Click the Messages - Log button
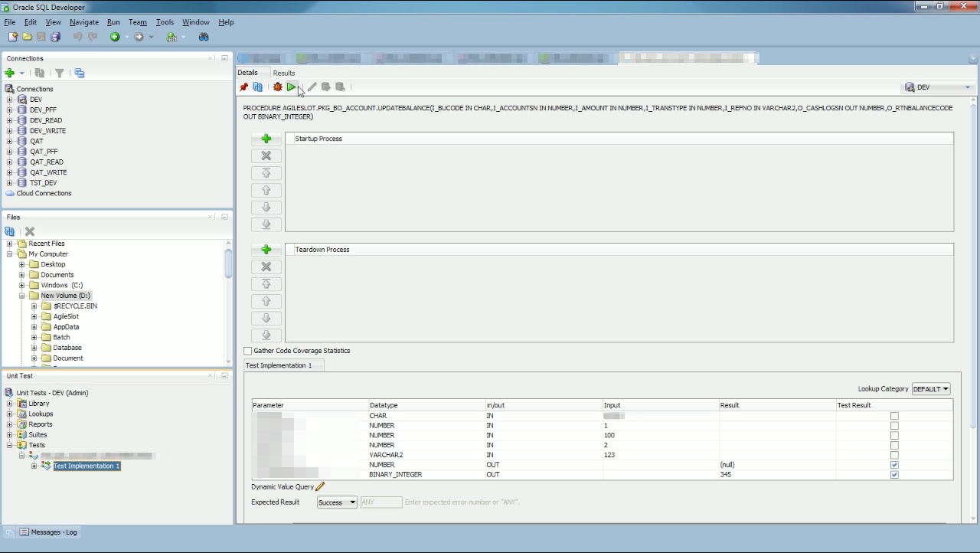 point(48,532)
